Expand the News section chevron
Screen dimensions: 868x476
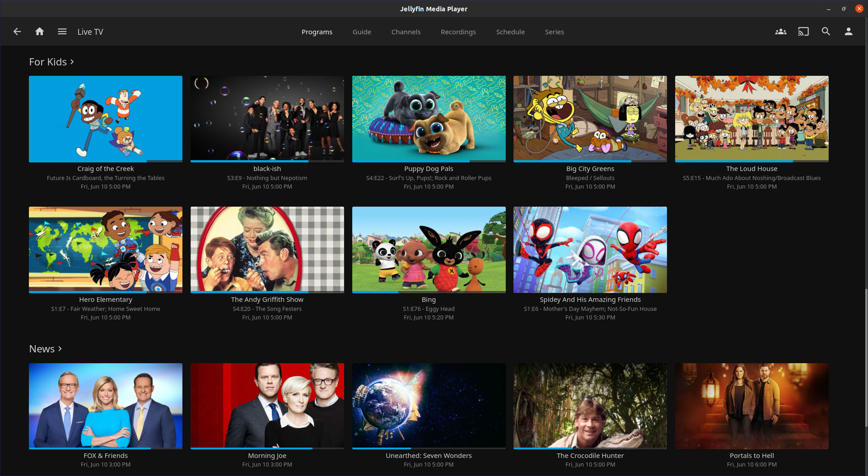(60, 349)
